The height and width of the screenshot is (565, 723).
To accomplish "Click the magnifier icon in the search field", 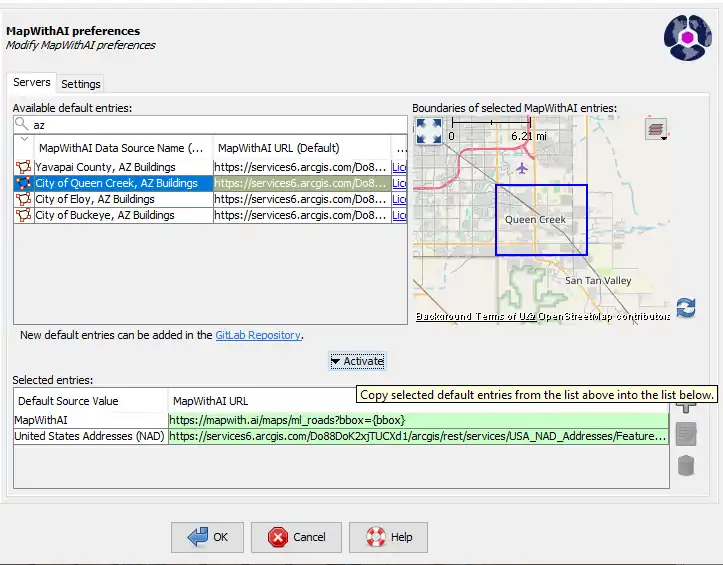I will [x=22, y=124].
